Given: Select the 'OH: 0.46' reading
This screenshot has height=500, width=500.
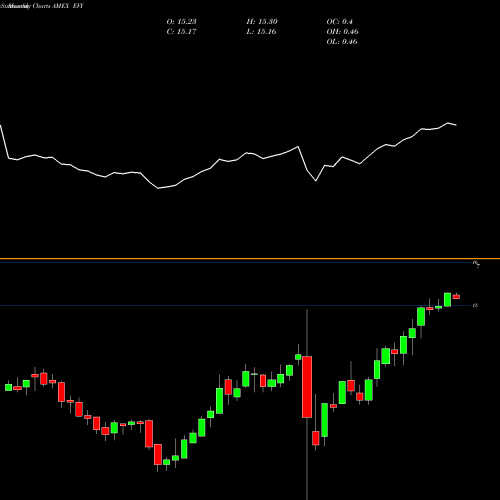Looking at the screenshot, I should (342, 32).
